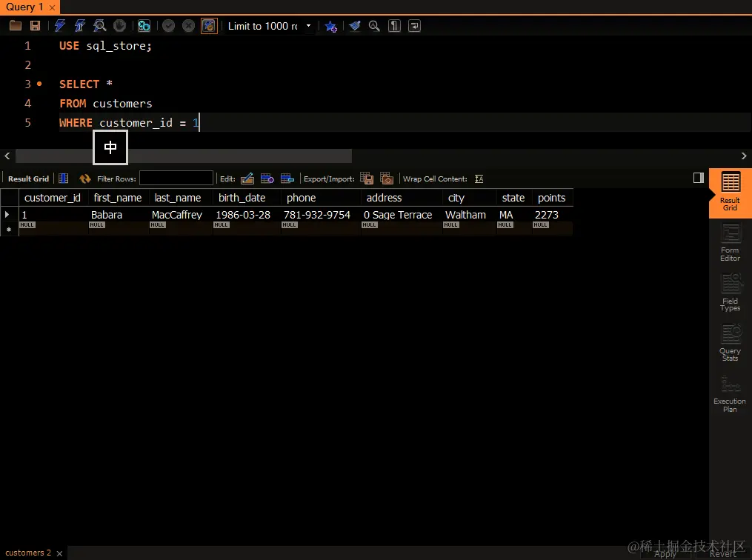This screenshot has width=752, height=560.
Task: Insert a new row icon
Action: tap(267, 179)
